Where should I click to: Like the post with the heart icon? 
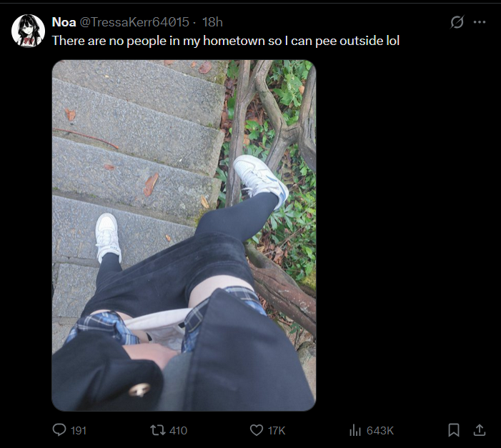click(257, 430)
